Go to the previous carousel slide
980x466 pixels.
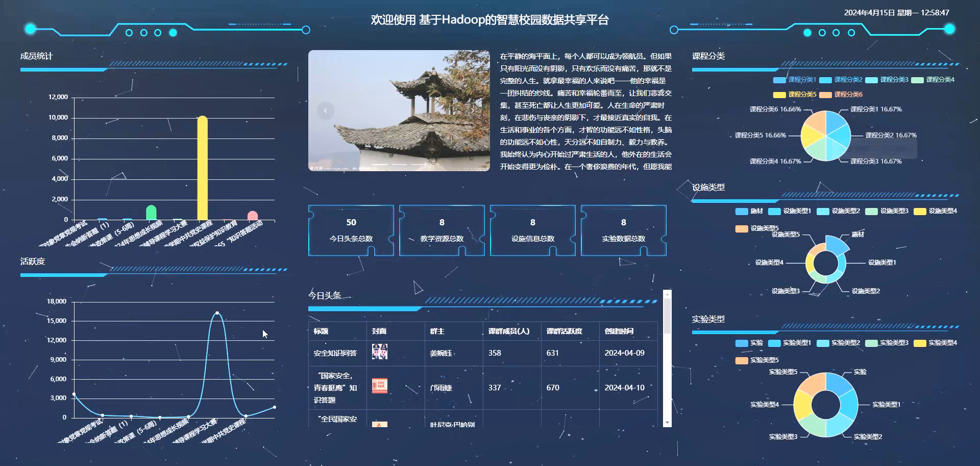coord(325,111)
